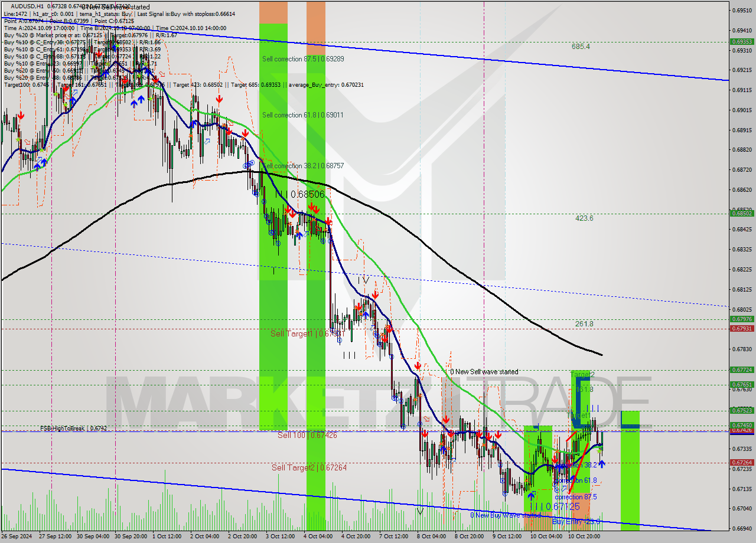
Task: Click 'Sell correction 38.2 | 0.68757' label
Action: [x=303, y=166]
